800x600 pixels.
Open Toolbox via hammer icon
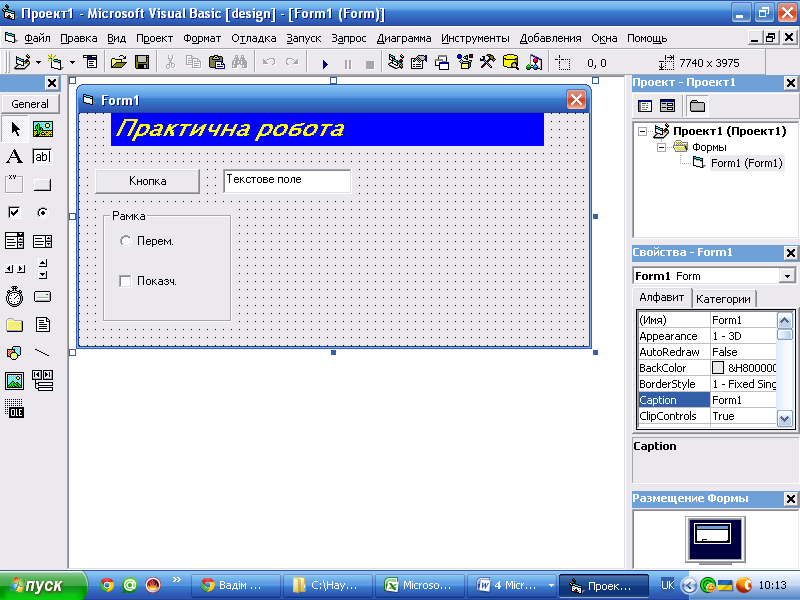(x=487, y=63)
